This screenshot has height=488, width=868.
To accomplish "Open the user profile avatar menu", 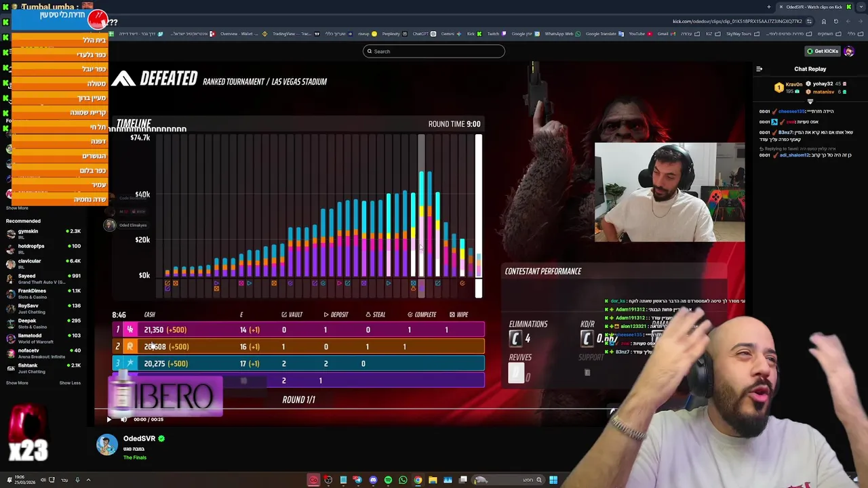I will click(850, 52).
